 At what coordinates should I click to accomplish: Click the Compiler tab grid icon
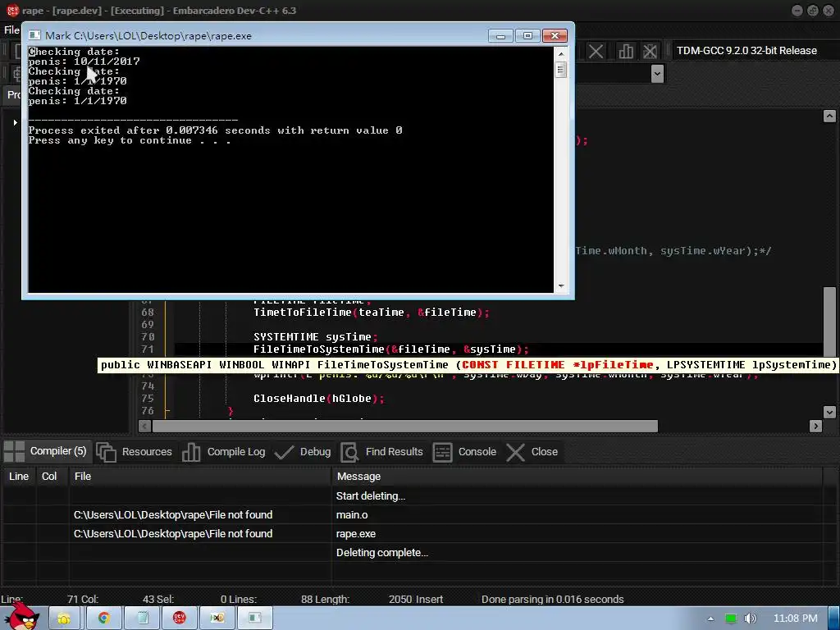(x=15, y=452)
